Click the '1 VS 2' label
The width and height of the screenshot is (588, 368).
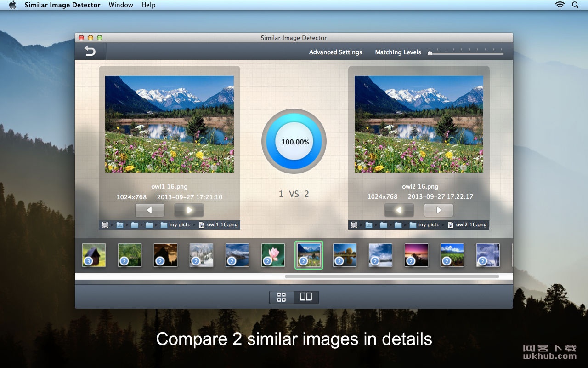[x=294, y=194]
